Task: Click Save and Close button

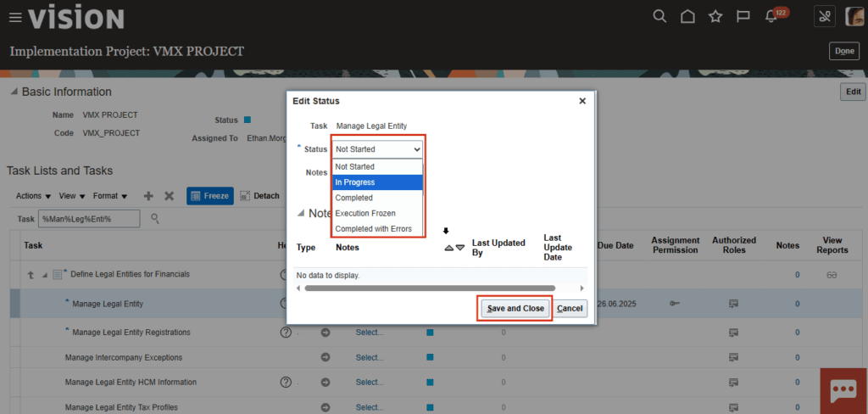Action: coord(515,309)
